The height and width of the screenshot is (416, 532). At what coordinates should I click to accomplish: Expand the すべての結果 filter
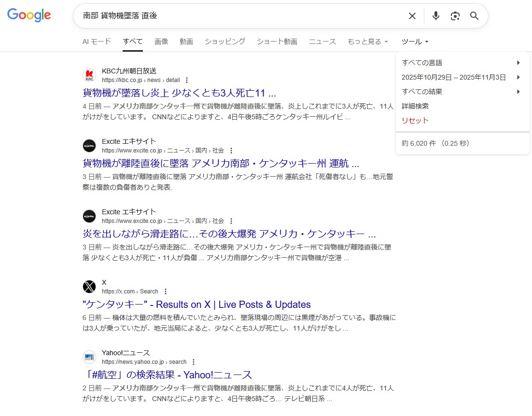point(461,92)
